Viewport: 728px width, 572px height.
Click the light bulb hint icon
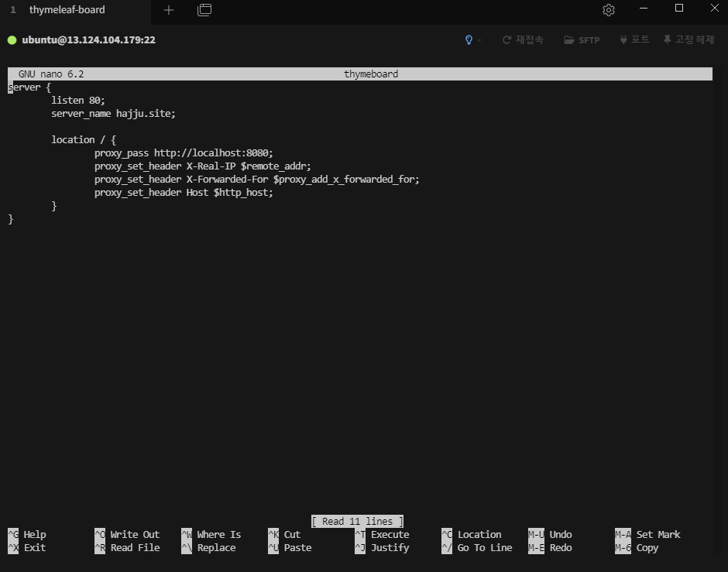(469, 40)
